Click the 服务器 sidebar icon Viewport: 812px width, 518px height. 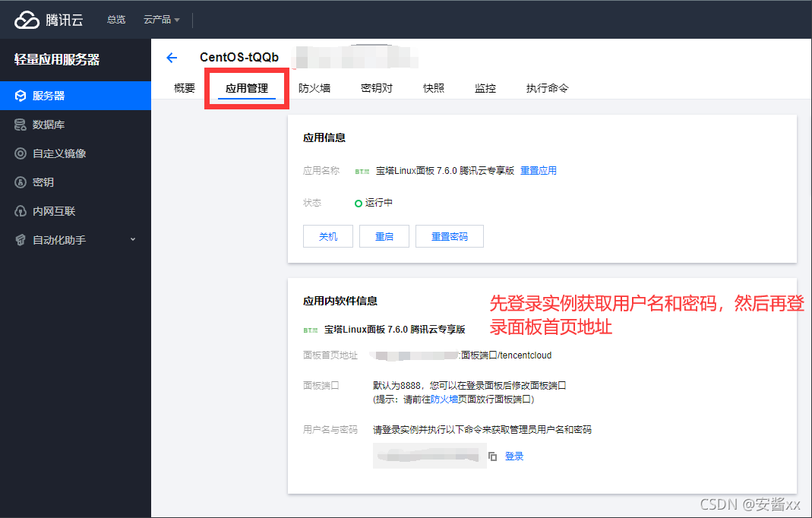click(x=21, y=96)
